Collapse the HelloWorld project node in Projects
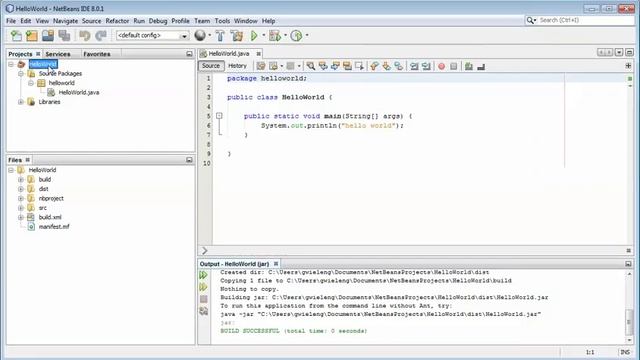 (11, 64)
